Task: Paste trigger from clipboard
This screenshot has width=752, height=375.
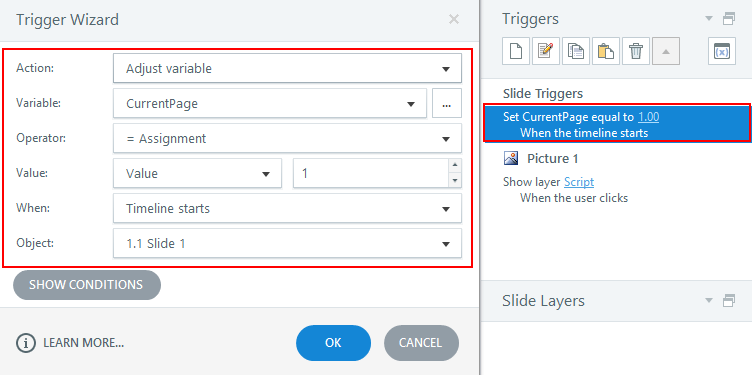Action: (606, 51)
